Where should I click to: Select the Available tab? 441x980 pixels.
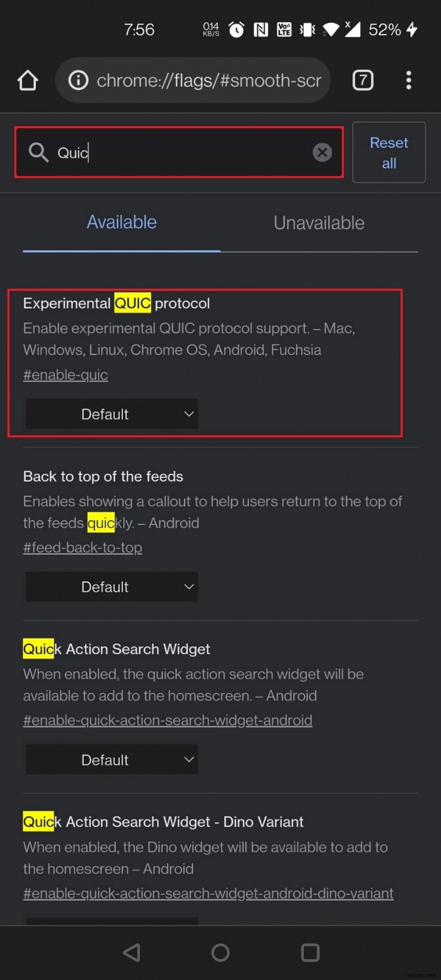coord(121,222)
